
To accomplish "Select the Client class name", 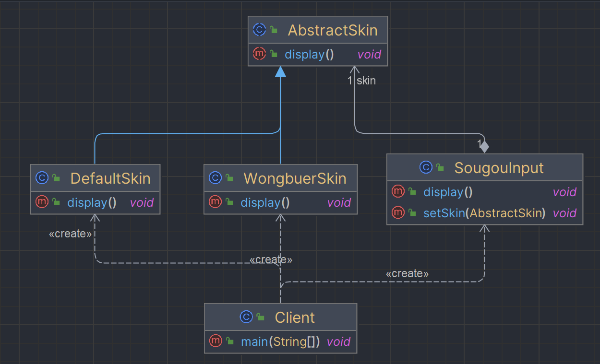I will click(x=295, y=317).
